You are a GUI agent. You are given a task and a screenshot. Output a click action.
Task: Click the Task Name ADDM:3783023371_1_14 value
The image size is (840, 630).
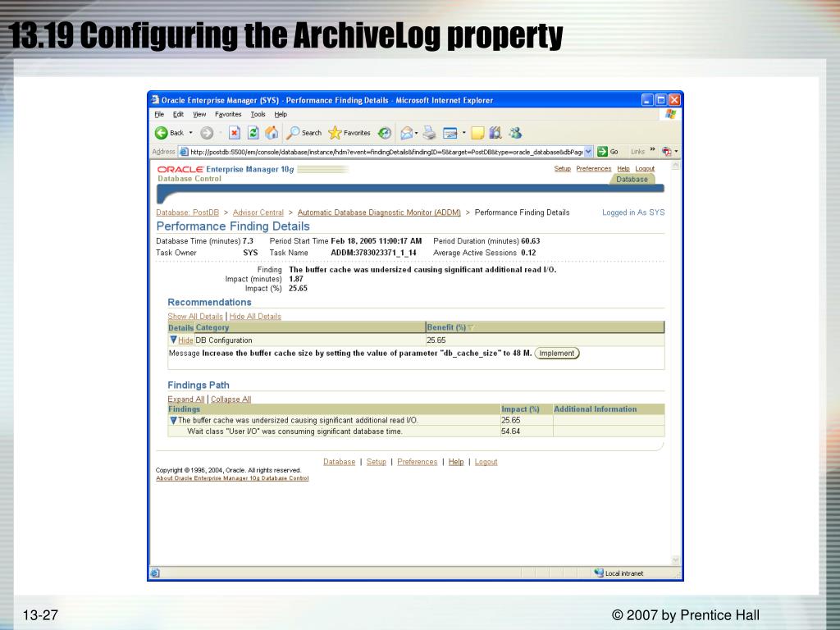click(373, 253)
